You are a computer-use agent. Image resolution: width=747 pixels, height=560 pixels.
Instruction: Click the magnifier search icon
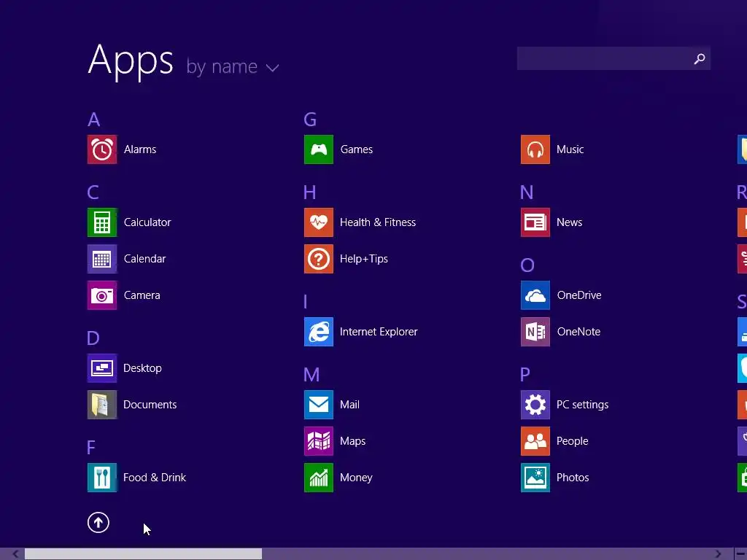tap(700, 58)
